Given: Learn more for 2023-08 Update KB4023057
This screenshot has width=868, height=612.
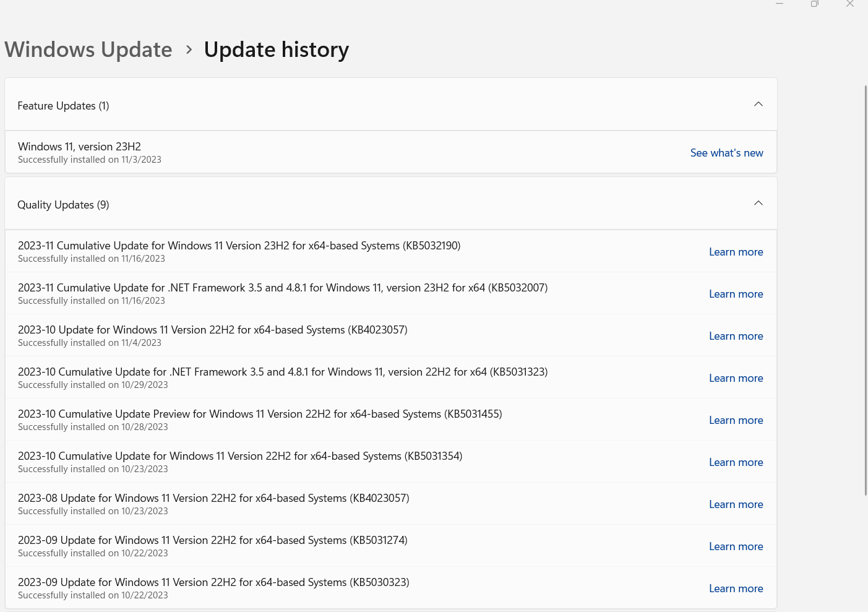Looking at the screenshot, I should click(736, 504).
